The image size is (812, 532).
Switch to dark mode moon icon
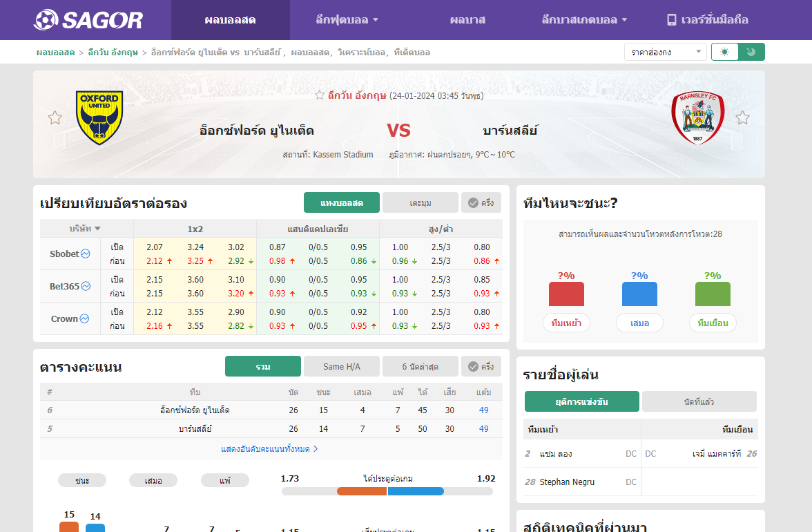pyautogui.click(x=751, y=52)
